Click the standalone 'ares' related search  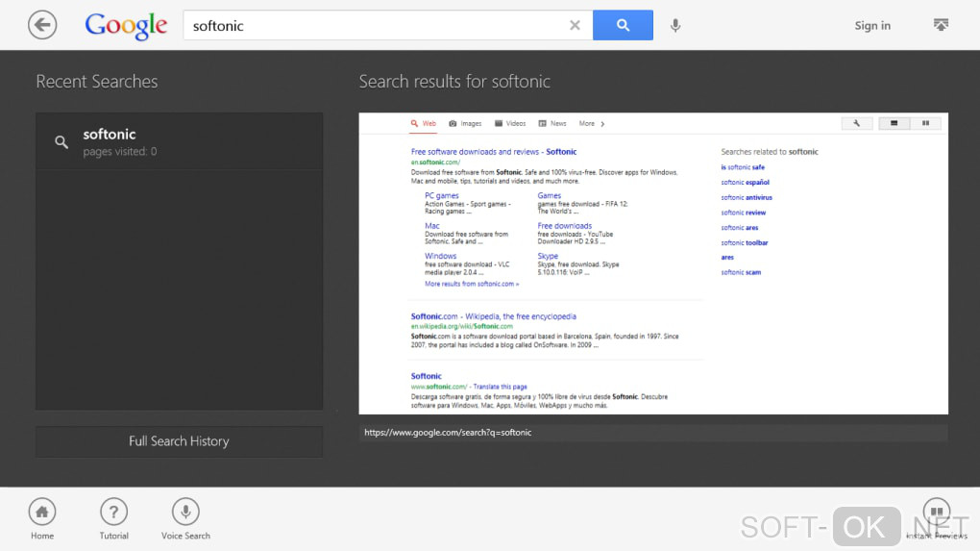click(727, 258)
